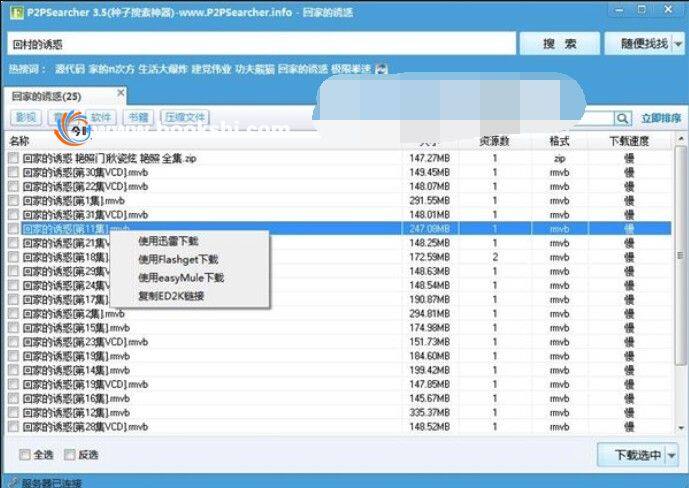The image size is (689, 488).
Task: Click the results list scrollbar up arrow
Action: (x=681, y=139)
